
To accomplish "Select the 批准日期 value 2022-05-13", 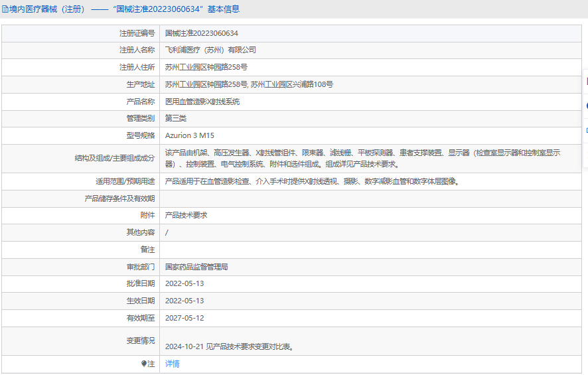I will click(184, 284).
